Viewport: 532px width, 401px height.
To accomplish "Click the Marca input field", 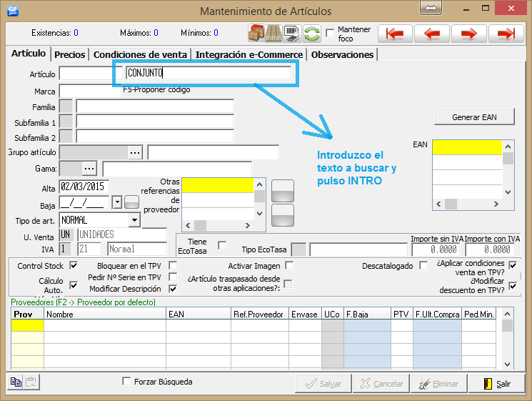I will point(90,91).
